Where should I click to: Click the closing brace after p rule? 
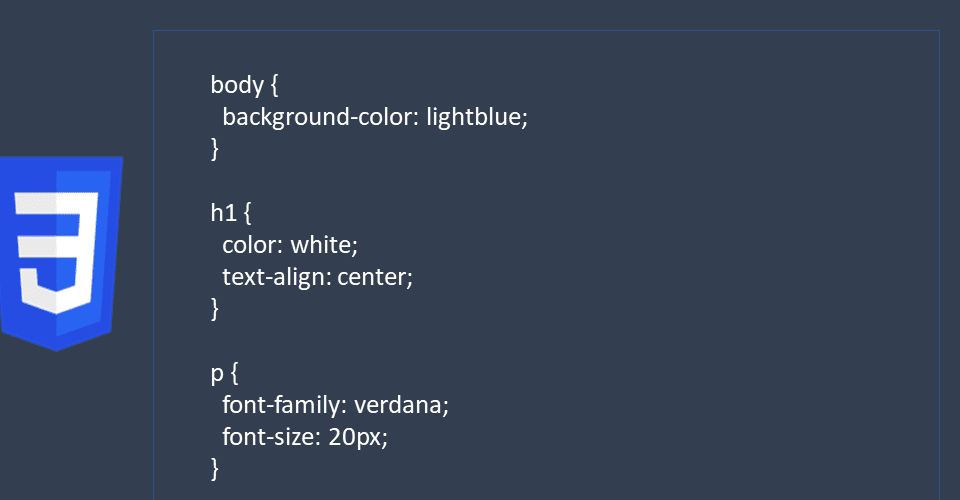(x=214, y=469)
